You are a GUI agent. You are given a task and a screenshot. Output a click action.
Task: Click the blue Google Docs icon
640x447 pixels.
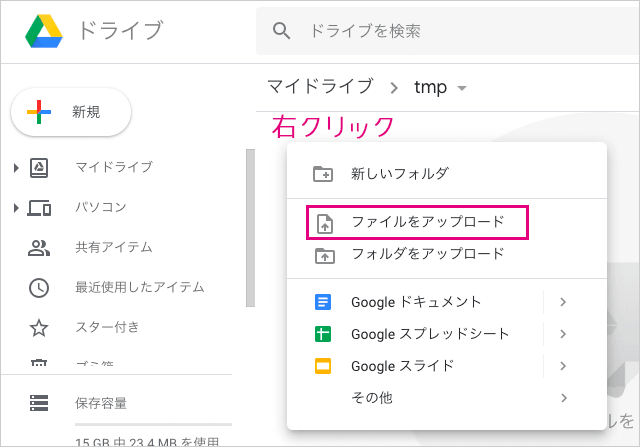point(323,302)
